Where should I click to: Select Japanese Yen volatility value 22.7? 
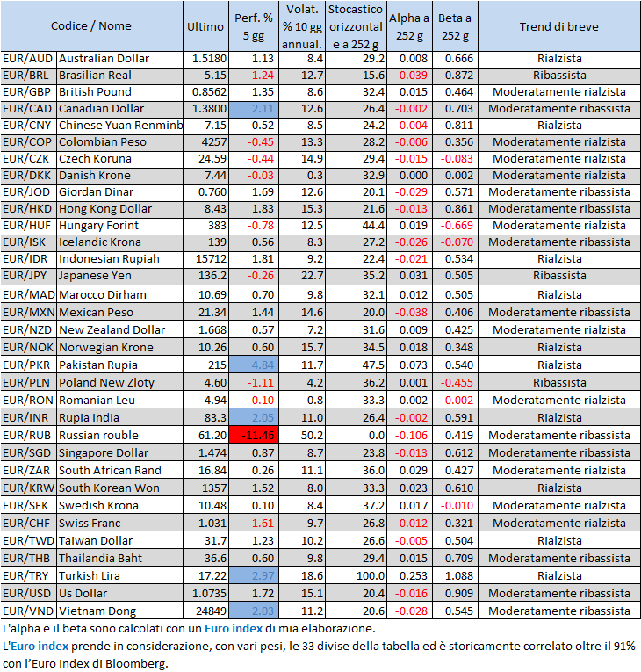[302, 276]
